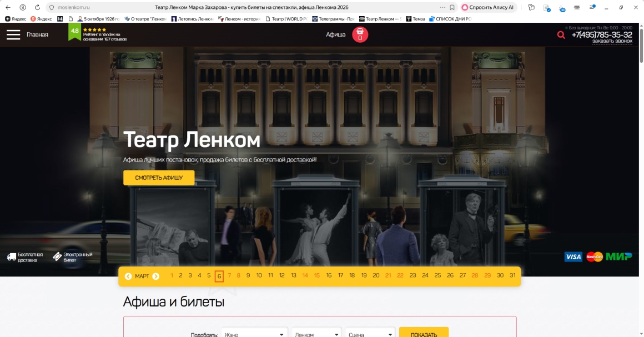Go to previous month arrow before МАРТ
The image size is (644, 337).
[x=128, y=276]
